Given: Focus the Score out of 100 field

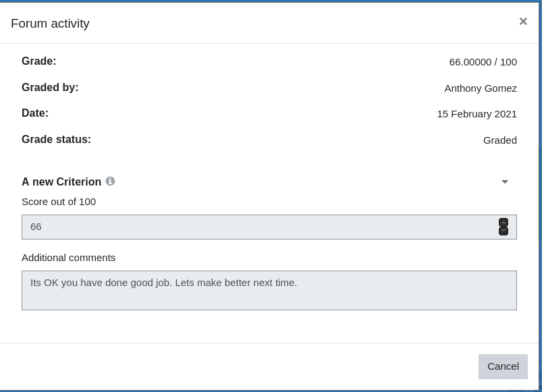Looking at the screenshot, I should point(269,227).
